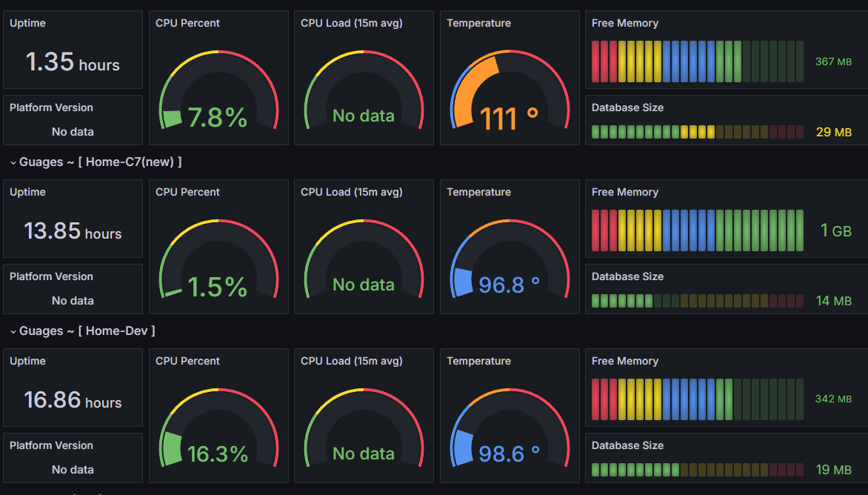Click the Home-C7(new) Platform Version panel title
Viewport: 868px width, 495px height.
(x=51, y=276)
